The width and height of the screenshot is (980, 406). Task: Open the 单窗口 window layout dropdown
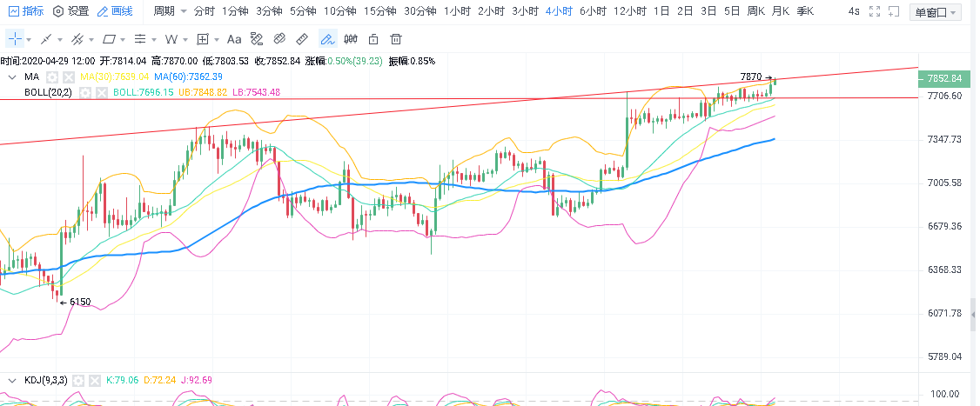pyautogui.click(x=936, y=12)
